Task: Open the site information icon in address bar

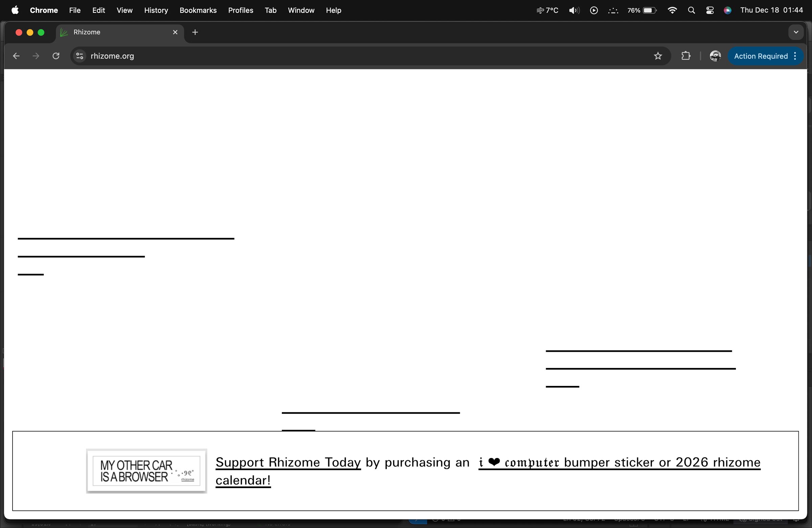Action: click(x=80, y=56)
